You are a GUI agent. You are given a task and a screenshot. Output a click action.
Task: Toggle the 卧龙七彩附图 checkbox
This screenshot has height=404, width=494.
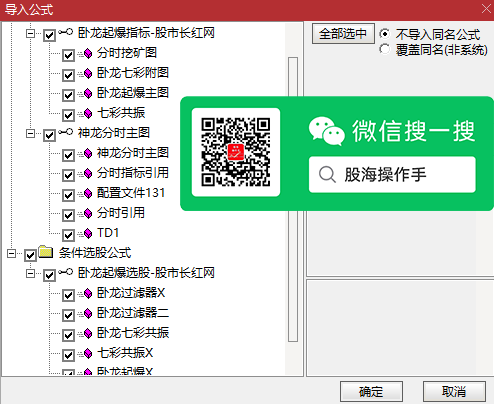tap(68, 75)
